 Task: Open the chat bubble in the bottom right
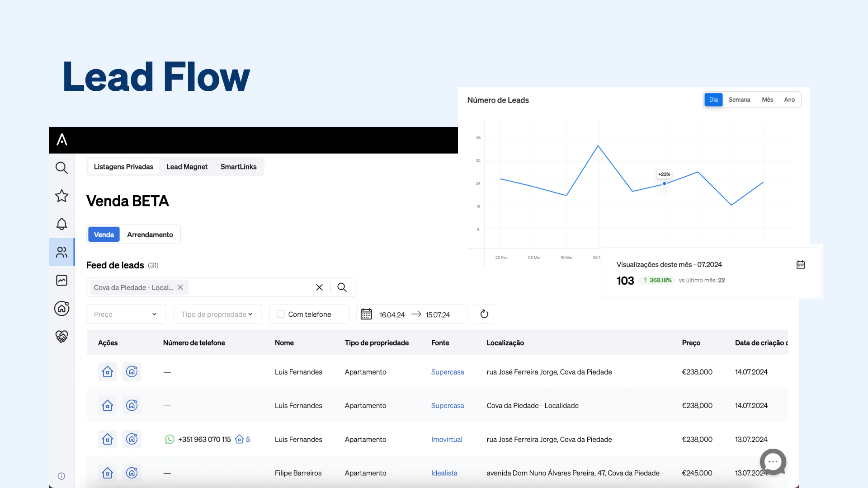[x=773, y=462]
